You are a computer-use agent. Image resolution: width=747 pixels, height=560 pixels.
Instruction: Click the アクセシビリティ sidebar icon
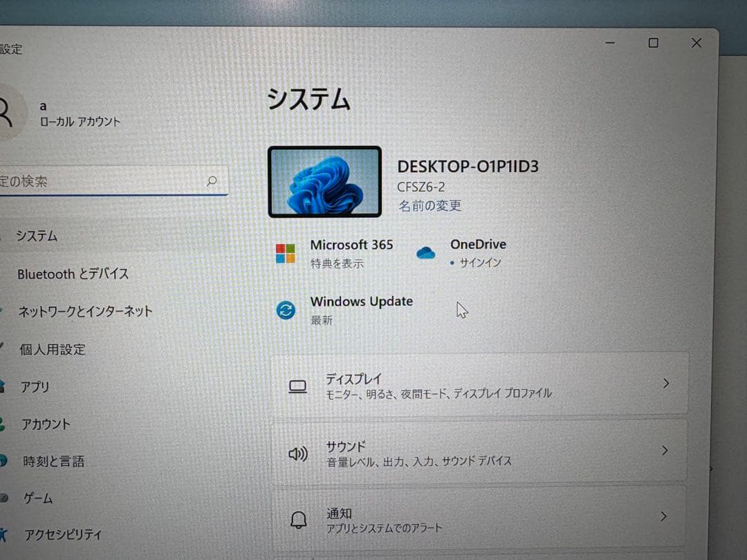pyautogui.click(x=1, y=534)
